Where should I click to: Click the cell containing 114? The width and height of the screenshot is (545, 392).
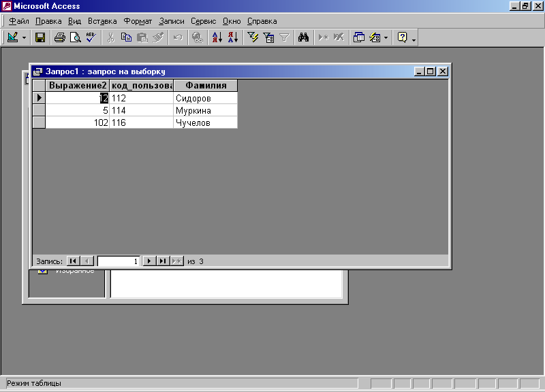tap(142, 110)
